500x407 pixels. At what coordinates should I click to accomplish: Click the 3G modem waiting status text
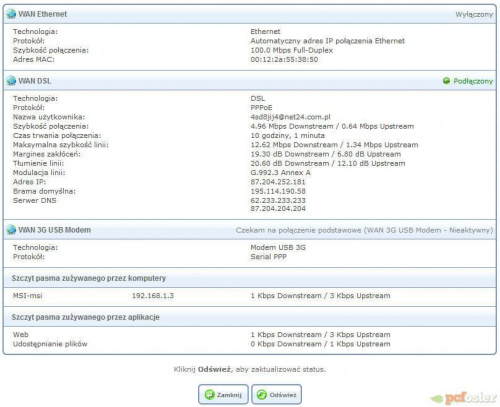(364, 230)
